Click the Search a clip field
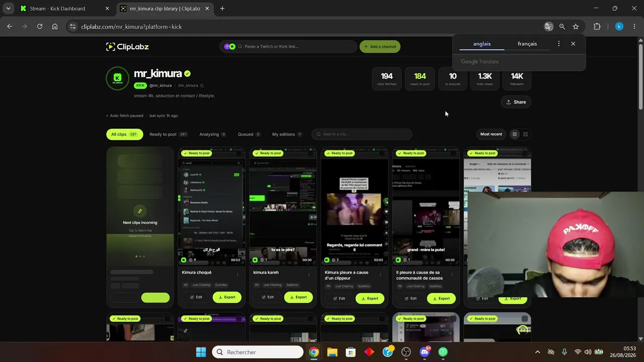The width and height of the screenshot is (644, 362). (362, 134)
